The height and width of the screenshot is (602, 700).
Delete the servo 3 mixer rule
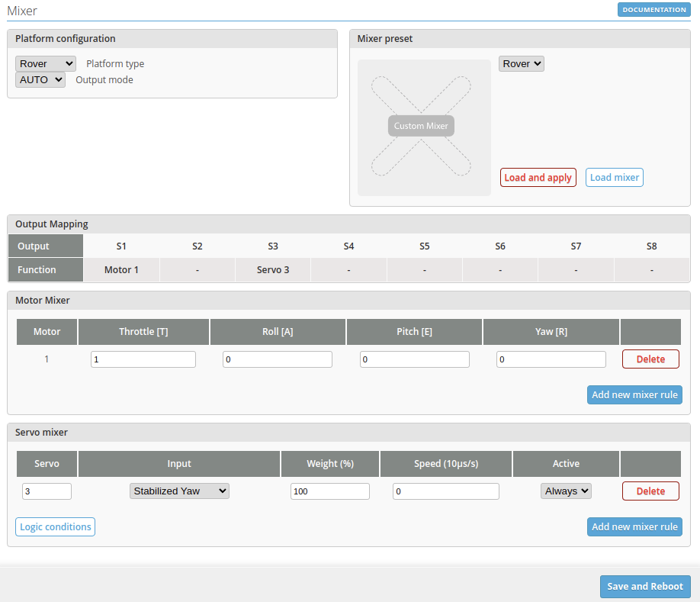[650, 491]
